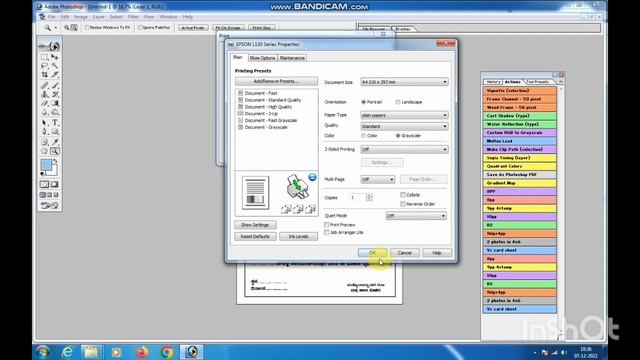Select the Eyedropper tool
640x360 pixels.
pyautogui.click(x=55, y=142)
